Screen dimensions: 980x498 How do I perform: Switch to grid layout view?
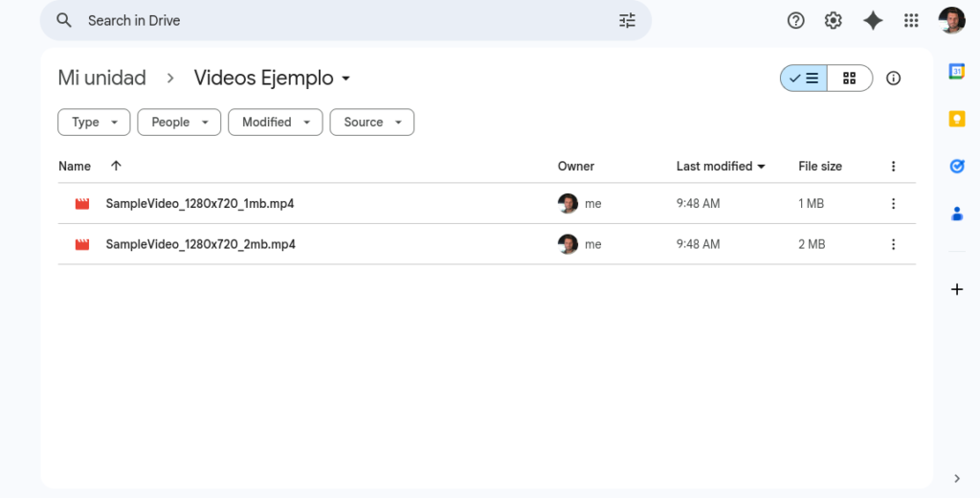coord(850,79)
